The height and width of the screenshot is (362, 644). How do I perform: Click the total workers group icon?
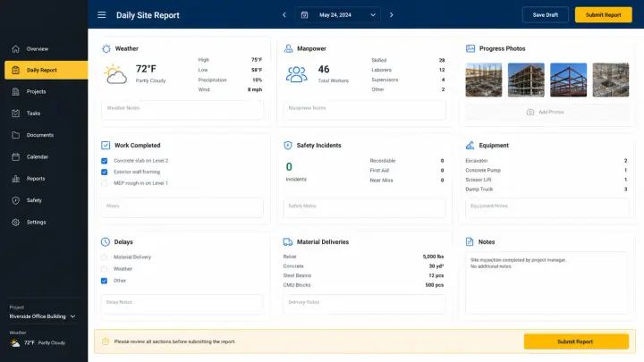coord(297,74)
